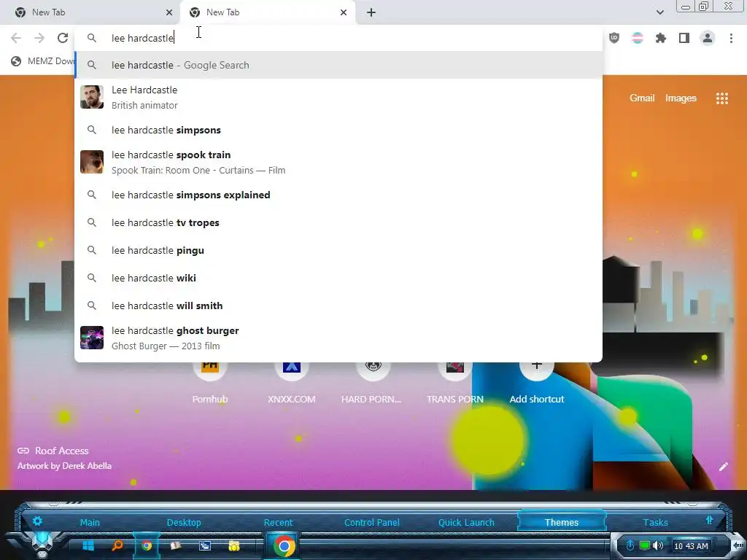Click the Customize Chrome pencil icon
747x560 pixels.
coord(723,467)
